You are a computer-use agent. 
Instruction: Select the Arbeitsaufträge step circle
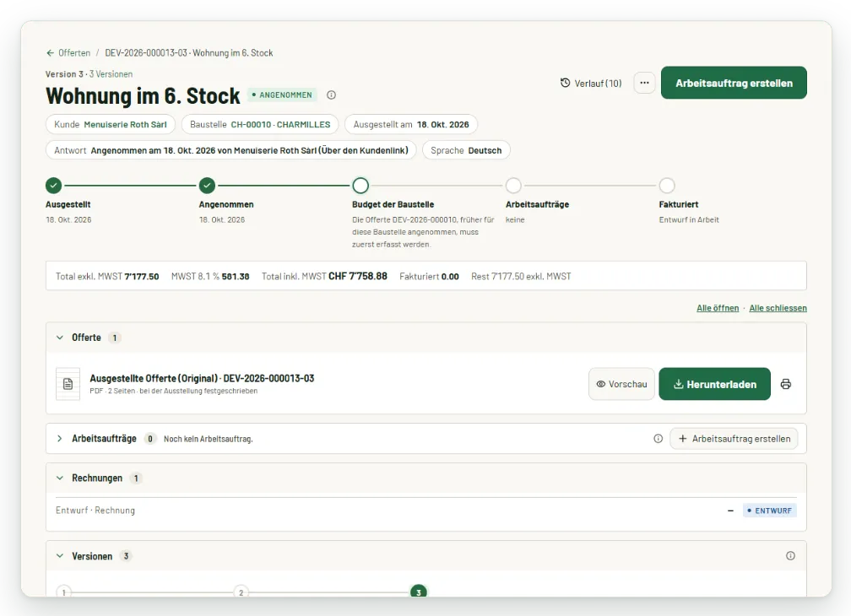tap(513, 186)
